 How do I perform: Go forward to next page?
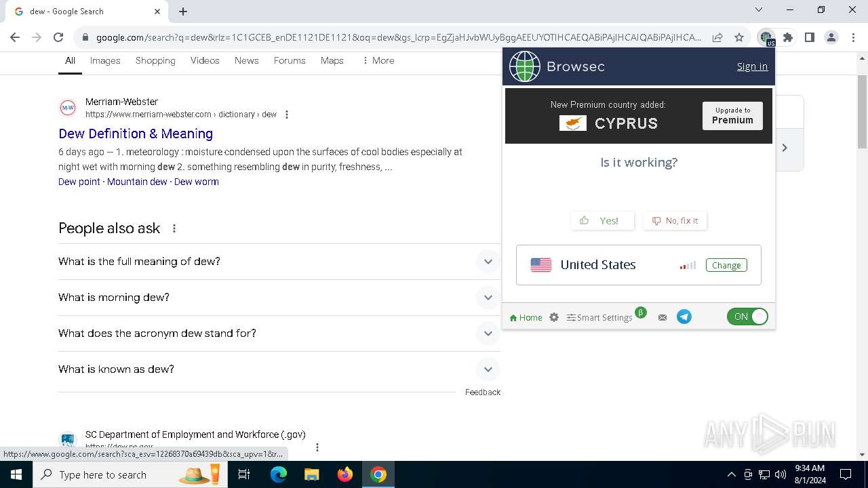(x=37, y=38)
